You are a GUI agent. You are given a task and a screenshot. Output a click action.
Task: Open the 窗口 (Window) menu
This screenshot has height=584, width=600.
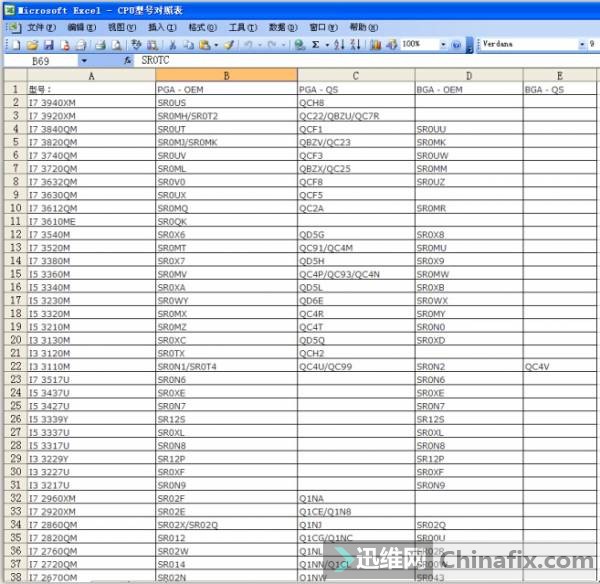[x=323, y=28]
